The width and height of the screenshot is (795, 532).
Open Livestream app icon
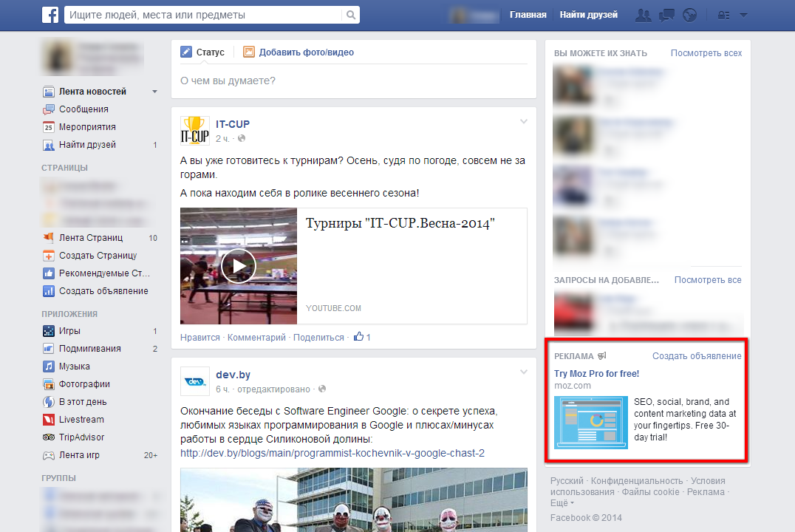(49, 420)
